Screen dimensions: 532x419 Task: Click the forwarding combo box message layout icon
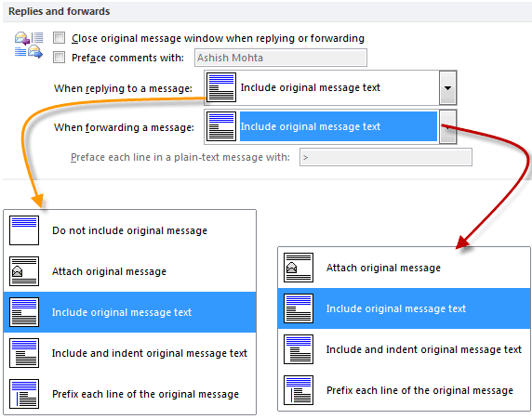(221, 126)
